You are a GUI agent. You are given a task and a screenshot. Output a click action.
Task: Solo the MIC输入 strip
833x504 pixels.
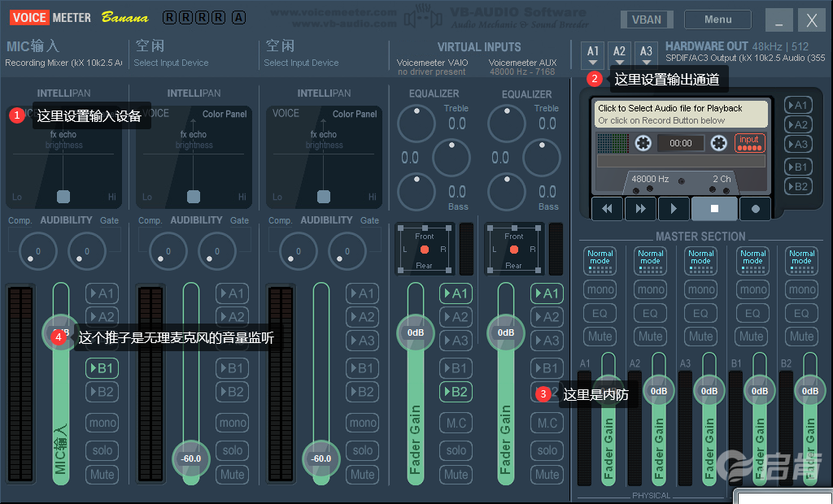point(102,450)
